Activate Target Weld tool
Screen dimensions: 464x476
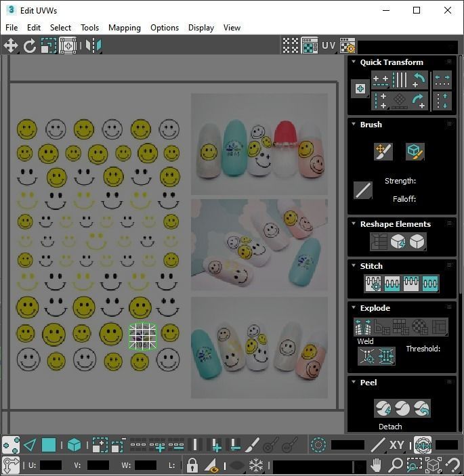(367, 355)
